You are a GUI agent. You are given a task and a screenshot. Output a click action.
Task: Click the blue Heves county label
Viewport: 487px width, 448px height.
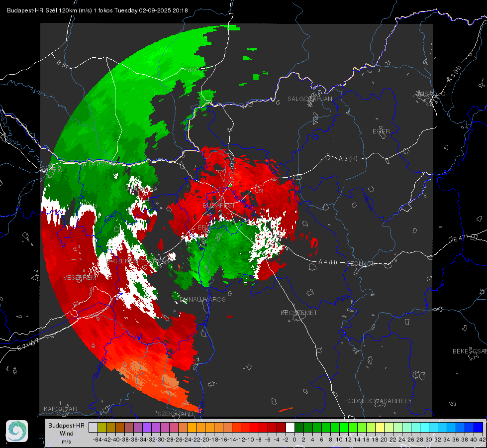[x=368, y=203]
